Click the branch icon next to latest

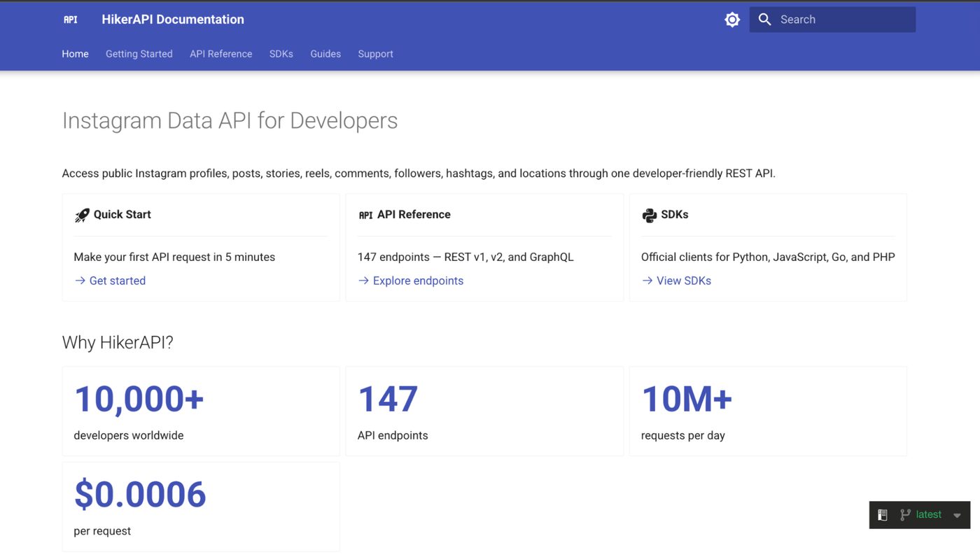pyautogui.click(x=905, y=515)
